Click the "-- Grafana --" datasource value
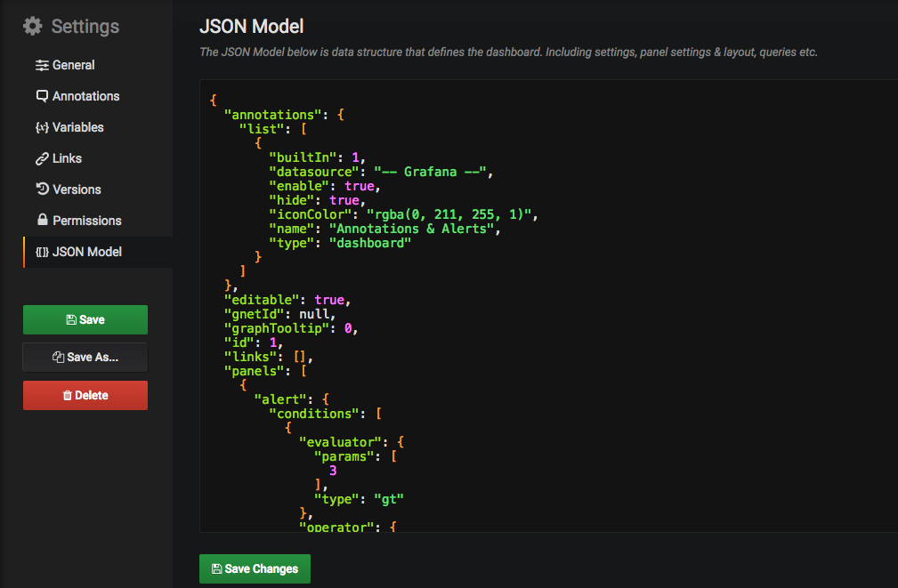The image size is (898, 588). click(430, 172)
